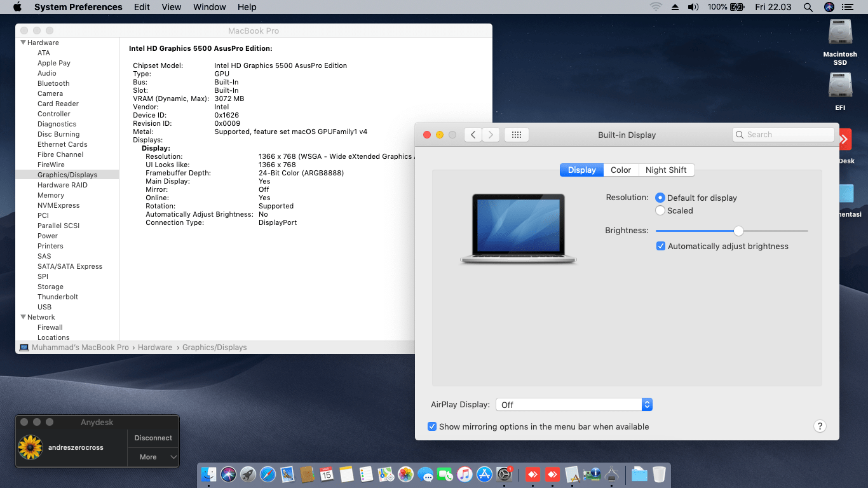Open Messages from the Dock
The height and width of the screenshot is (488, 868).
pos(425,474)
